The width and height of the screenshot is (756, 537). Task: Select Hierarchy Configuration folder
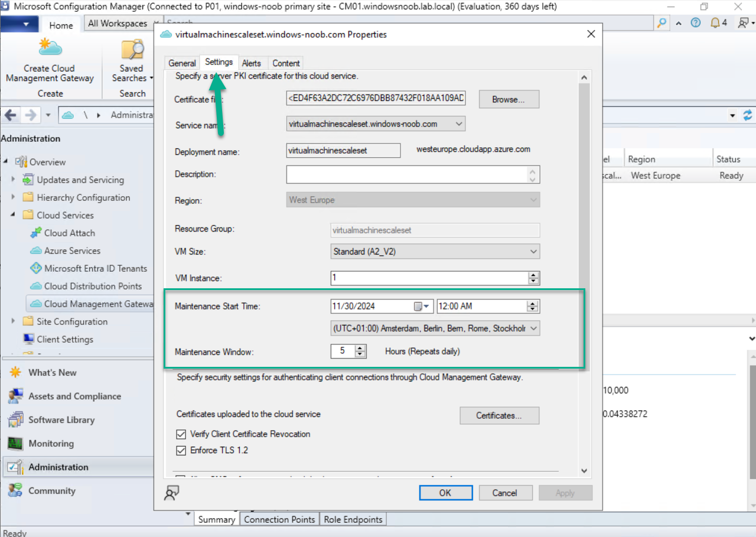coord(83,197)
